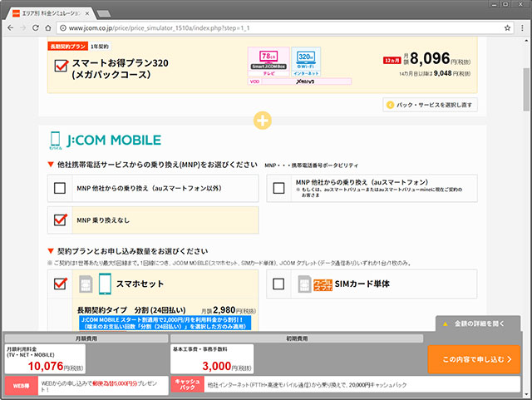This screenshot has width=532, height=400.
Task: Click the site info icon in address bar
Action: (x=63, y=28)
